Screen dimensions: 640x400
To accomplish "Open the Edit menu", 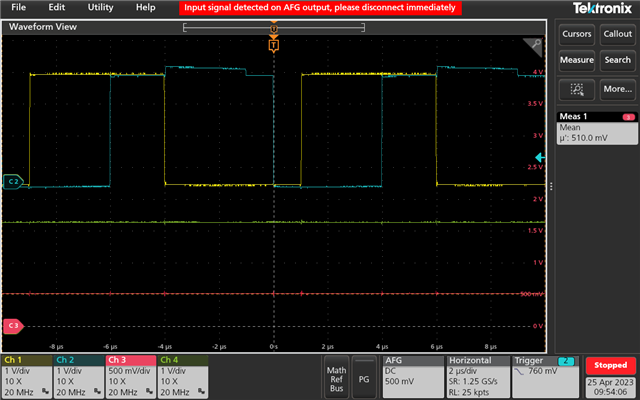I will 56,7.
